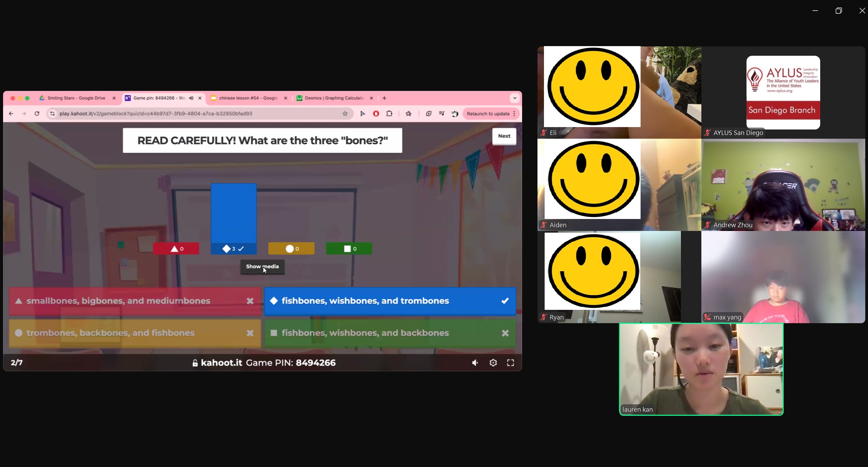Click the play.kahoot.it address bar
This screenshot has height=467, width=868.
pos(200,114)
